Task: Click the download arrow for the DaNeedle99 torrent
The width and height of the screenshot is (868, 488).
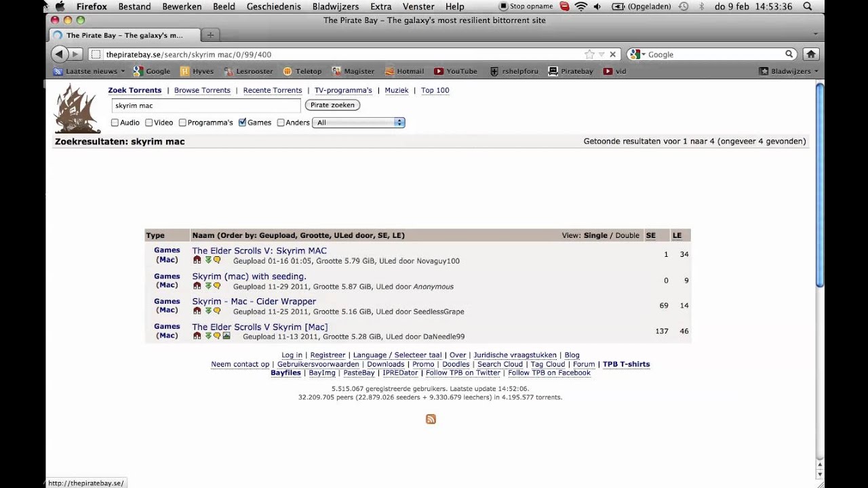Action: [x=208, y=335]
